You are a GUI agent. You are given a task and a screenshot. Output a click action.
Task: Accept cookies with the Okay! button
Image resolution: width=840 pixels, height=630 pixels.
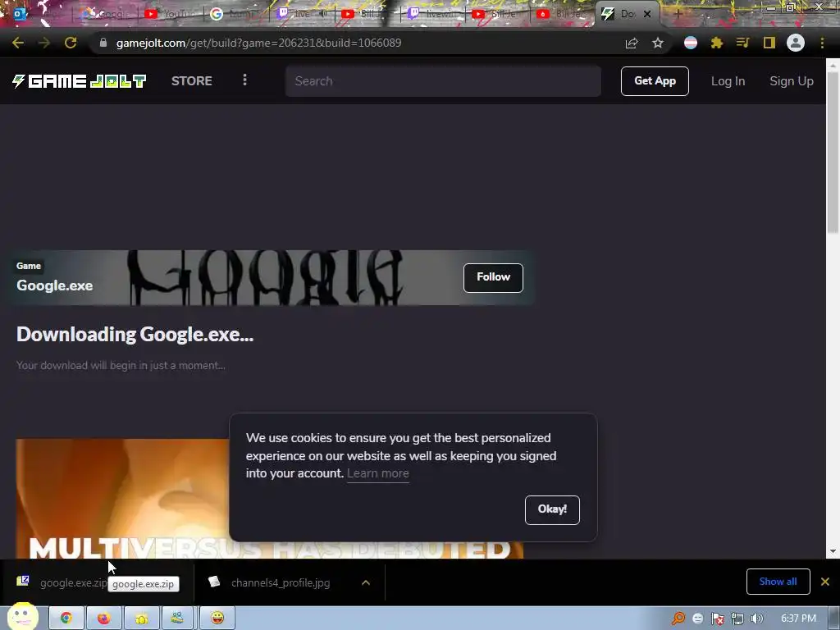pos(552,509)
